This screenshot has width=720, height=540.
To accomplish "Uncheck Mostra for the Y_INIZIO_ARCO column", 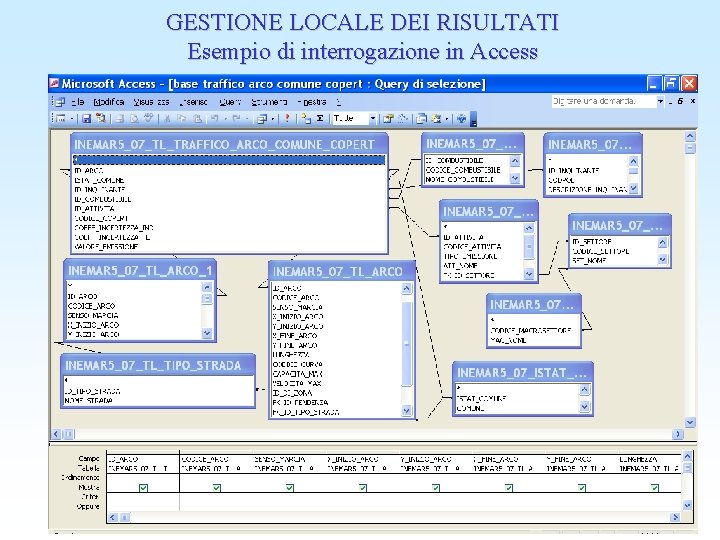I will coord(436,488).
